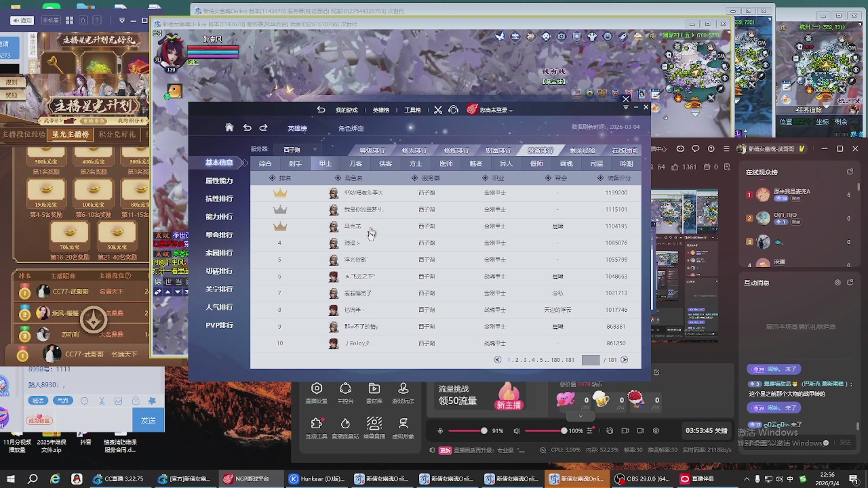The image size is (868, 488).
Task: Click the home icon in the 英雄榜 window
Action: coord(230,127)
